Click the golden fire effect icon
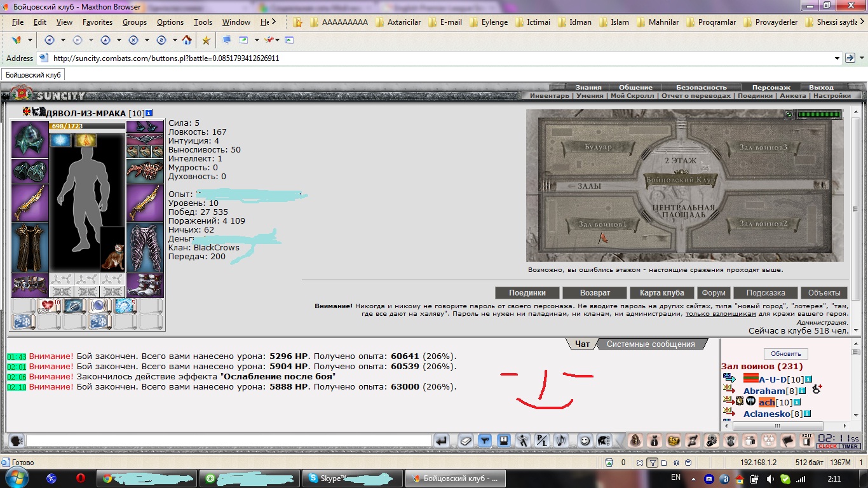868x488 pixels. [86, 140]
